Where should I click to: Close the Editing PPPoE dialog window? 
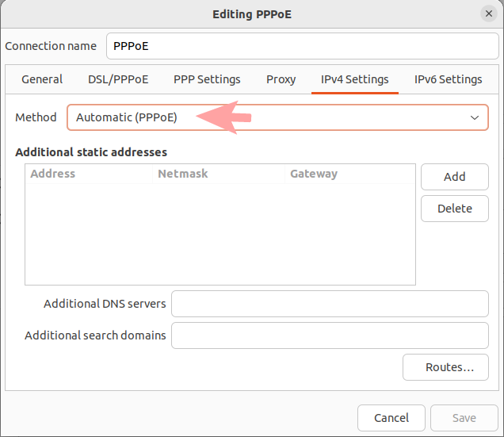coord(488,14)
